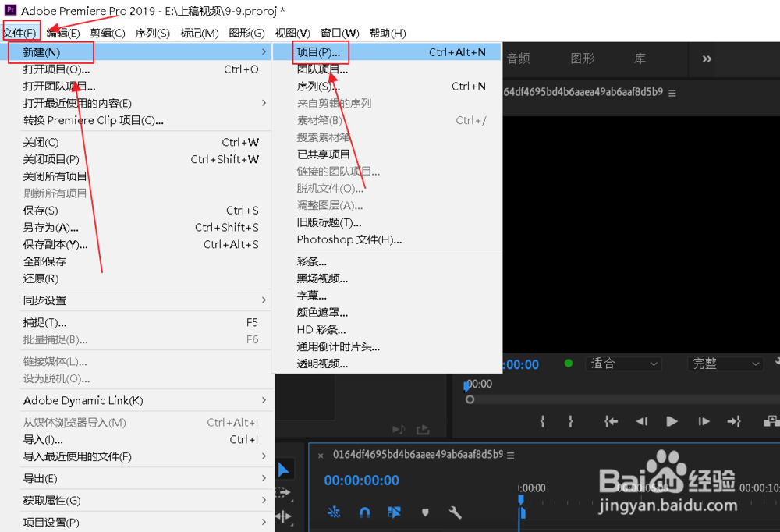
Task: Choose 打开项目(O)... in the File menu
Action: pos(136,69)
